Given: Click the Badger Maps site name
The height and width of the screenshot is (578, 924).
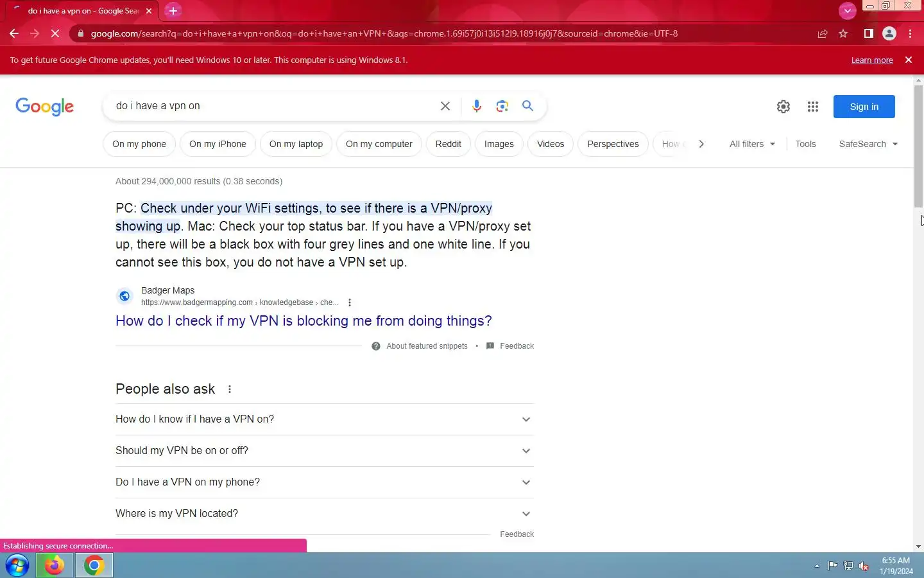Looking at the screenshot, I should pyautogui.click(x=167, y=290).
